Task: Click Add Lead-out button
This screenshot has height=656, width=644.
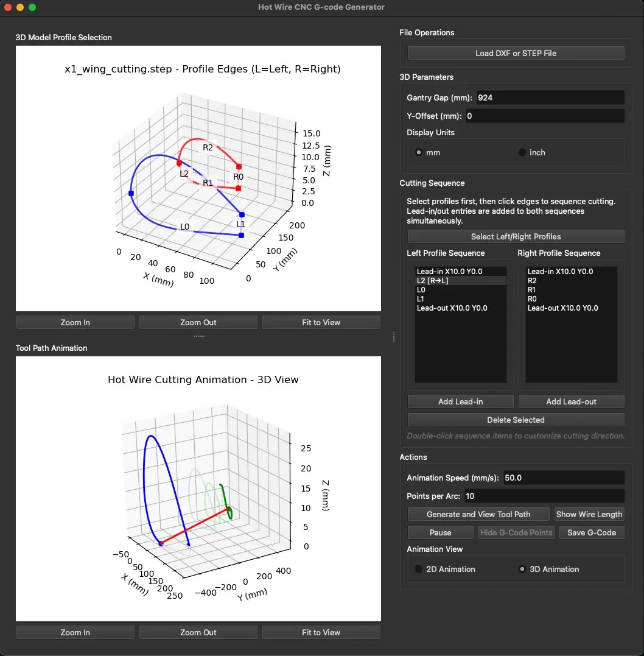Action: (570, 401)
